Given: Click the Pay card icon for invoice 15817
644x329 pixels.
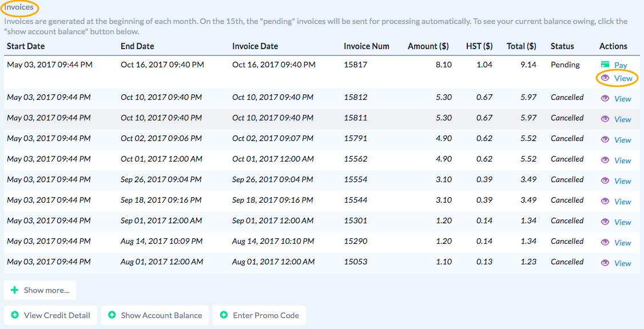Looking at the screenshot, I should click(x=605, y=65).
